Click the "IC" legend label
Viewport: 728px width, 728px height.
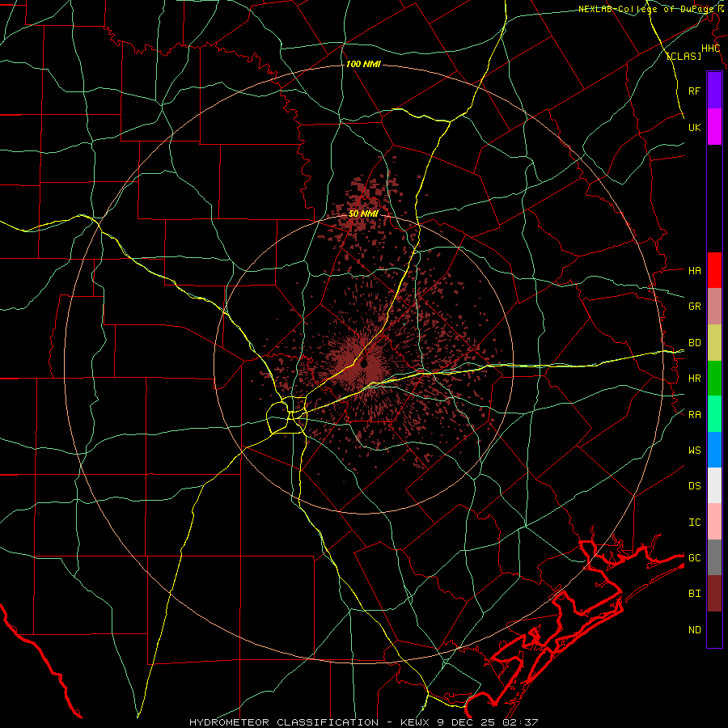click(x=694, y=523)
